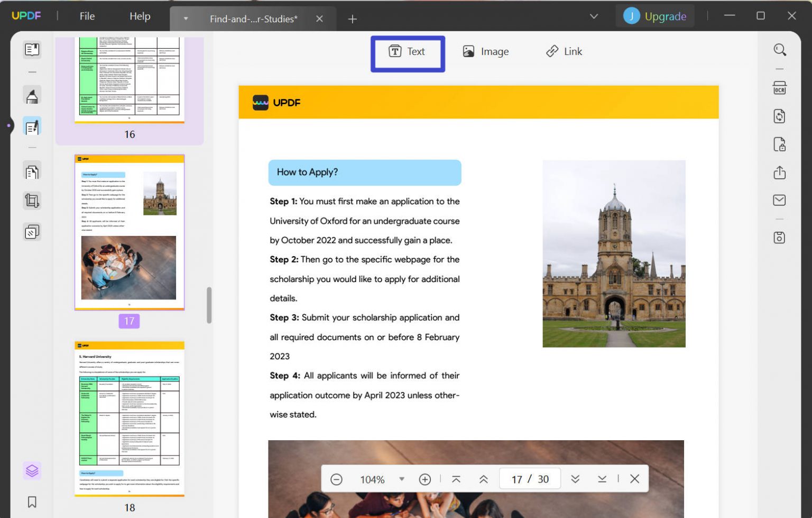Click the Convert PDF icon on right panel

(779, 116)
